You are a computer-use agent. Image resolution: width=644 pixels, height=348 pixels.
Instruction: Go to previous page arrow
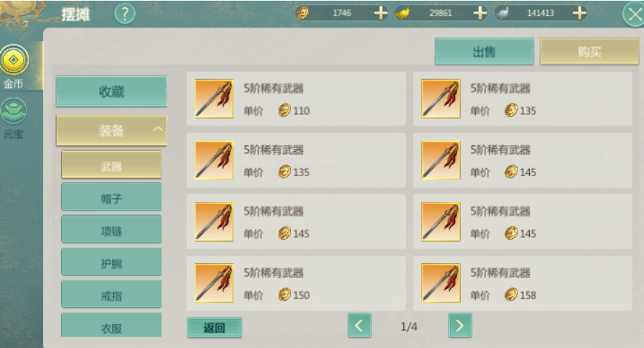point(360,326)
